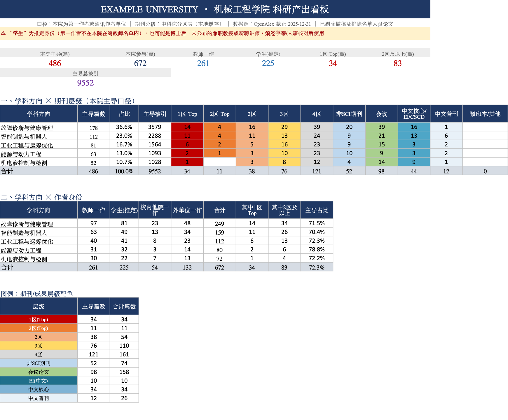This screenshot has width=508, height=420.
Task: Click the citation value 2288
Action: coord(155,136)
